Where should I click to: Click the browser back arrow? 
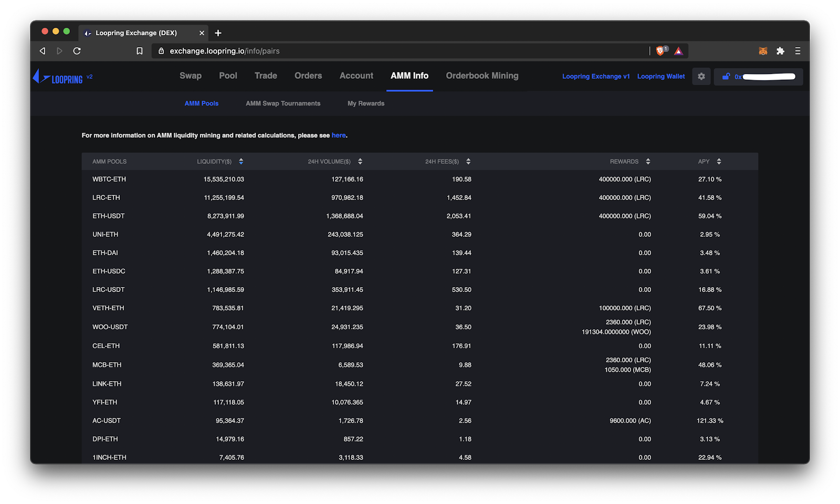(x=43, y=51)
